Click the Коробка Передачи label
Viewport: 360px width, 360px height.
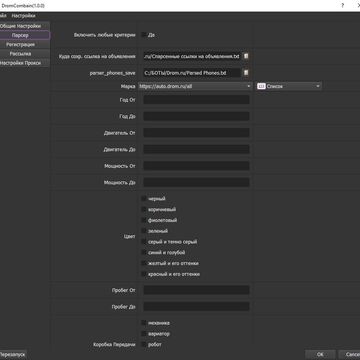pos(114,344)
